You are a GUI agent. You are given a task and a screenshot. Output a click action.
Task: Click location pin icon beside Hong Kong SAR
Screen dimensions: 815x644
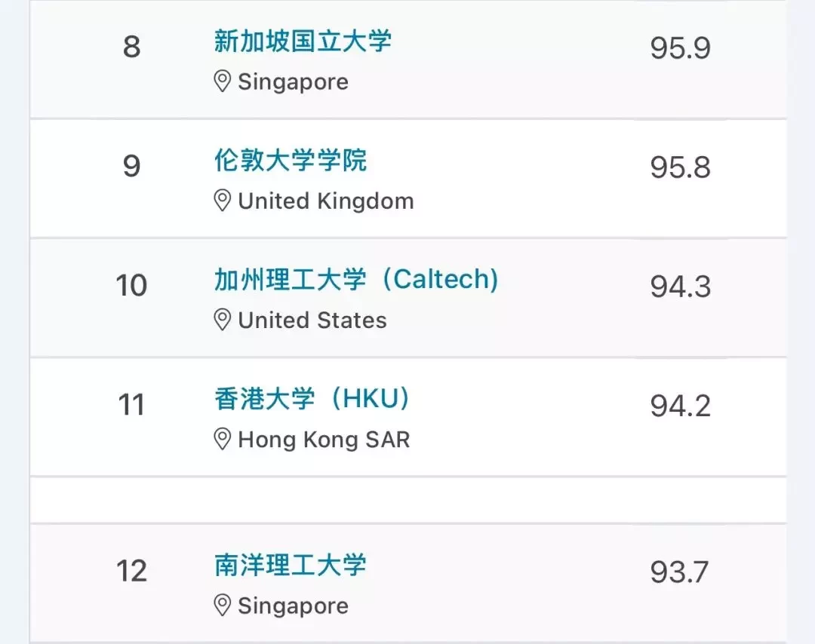[223, 440]
